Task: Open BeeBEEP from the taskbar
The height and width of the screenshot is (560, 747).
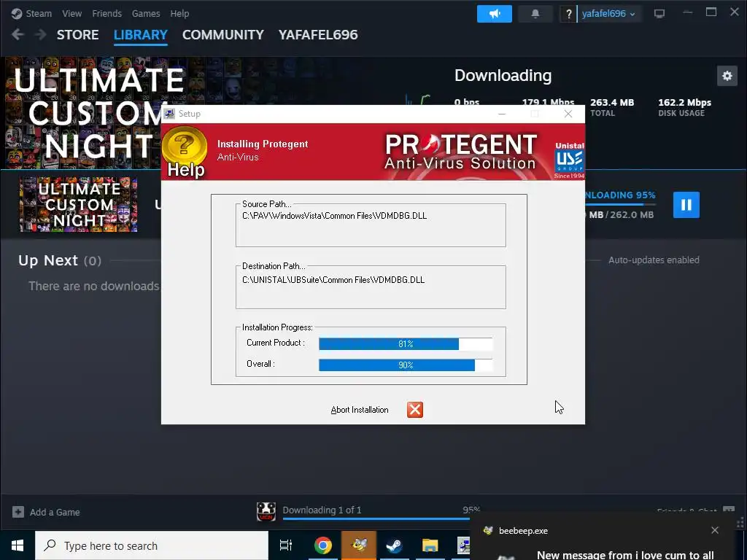Action: [x=359, y=545]
